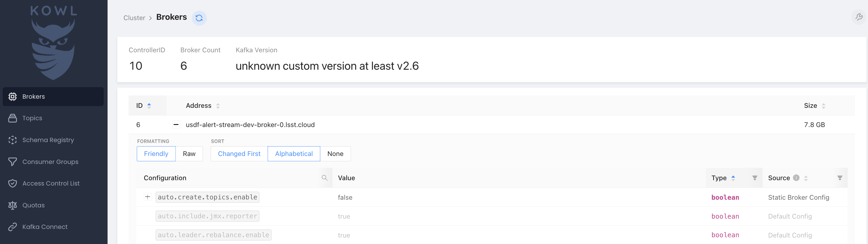The image size is (868, 244).
Task: Click auto.include.jmx.reporter config name
Action: 208,216
